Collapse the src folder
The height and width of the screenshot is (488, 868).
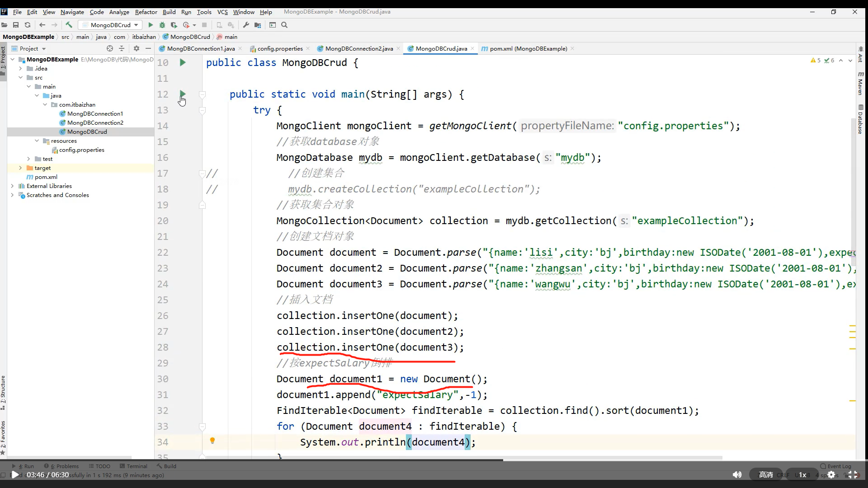pyautogui.click(x=20, y=78)
